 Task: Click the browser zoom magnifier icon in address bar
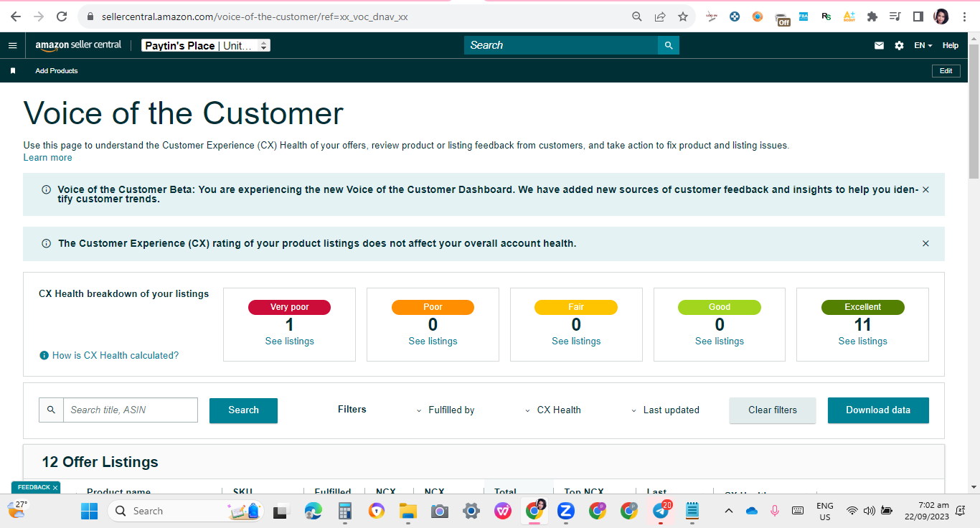coord(637,16)
